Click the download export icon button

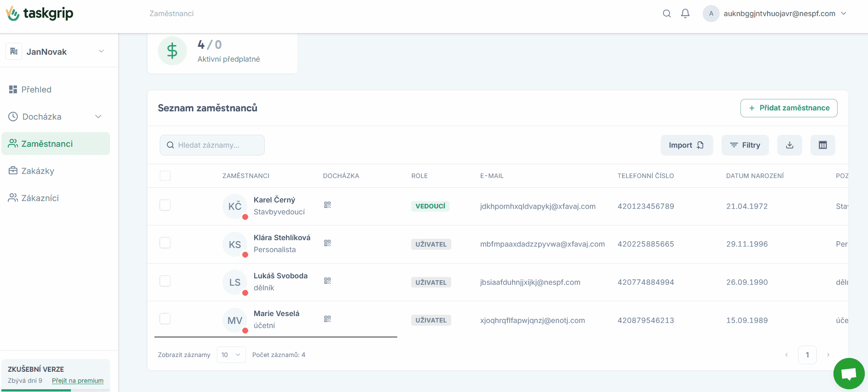click(789, 145)
